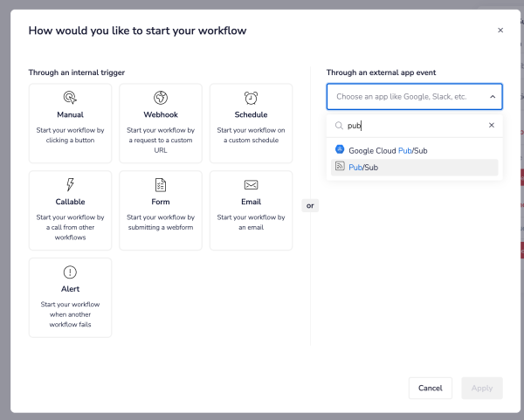Click the Manual trigger target icon

coord(70,98)
